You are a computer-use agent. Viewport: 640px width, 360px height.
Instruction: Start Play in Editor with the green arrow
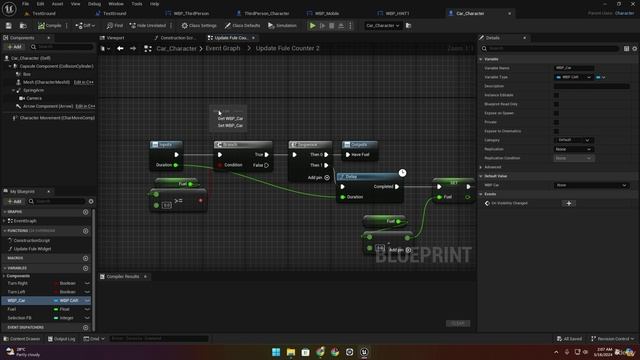pos(312,26)
